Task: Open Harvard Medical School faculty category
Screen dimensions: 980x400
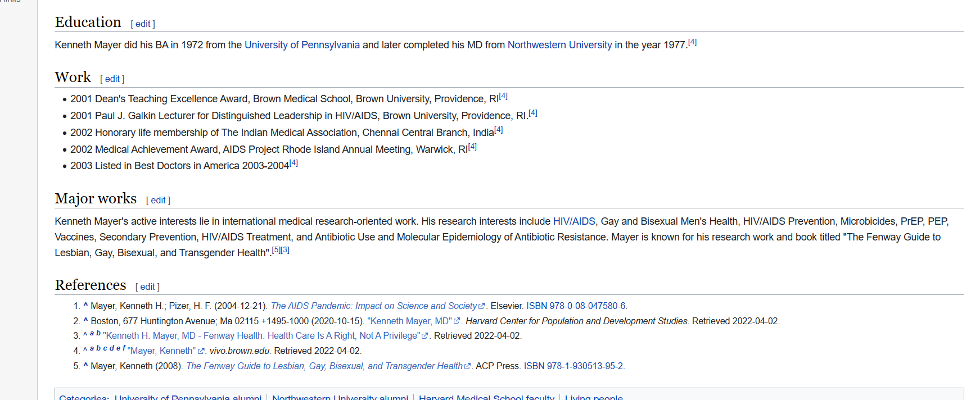Action: point(486,397)
